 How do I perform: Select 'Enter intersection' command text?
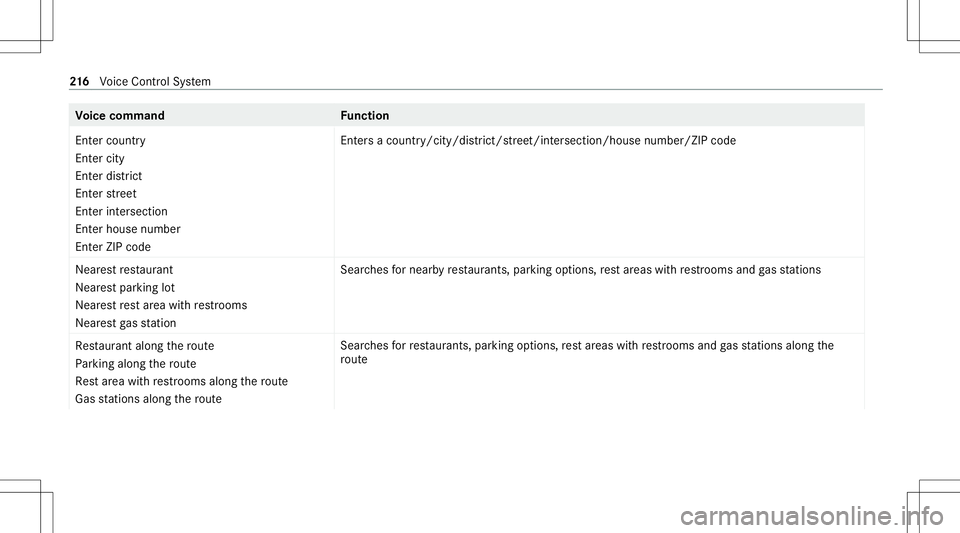tap(121, 212)
